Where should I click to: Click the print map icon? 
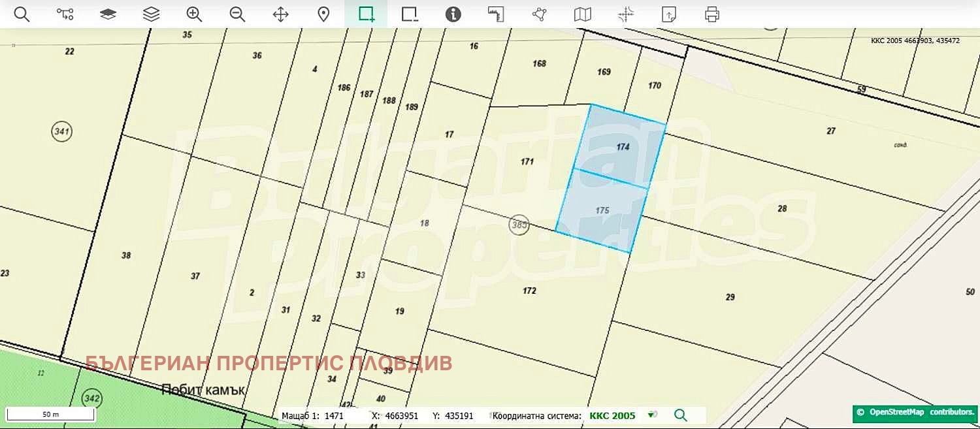pyautogui.click(x=712, y=14)
